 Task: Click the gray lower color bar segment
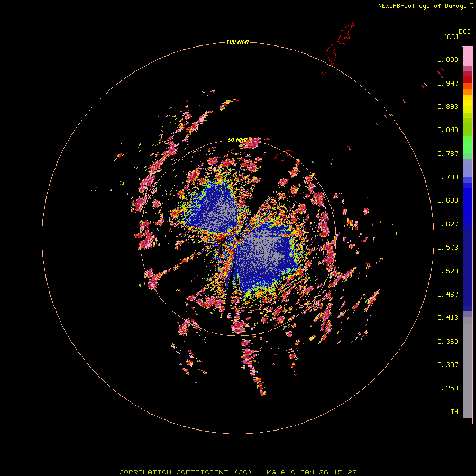467,368
